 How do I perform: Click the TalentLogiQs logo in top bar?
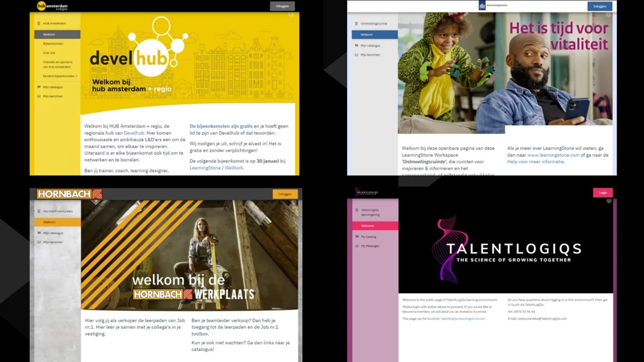point(367,192)
